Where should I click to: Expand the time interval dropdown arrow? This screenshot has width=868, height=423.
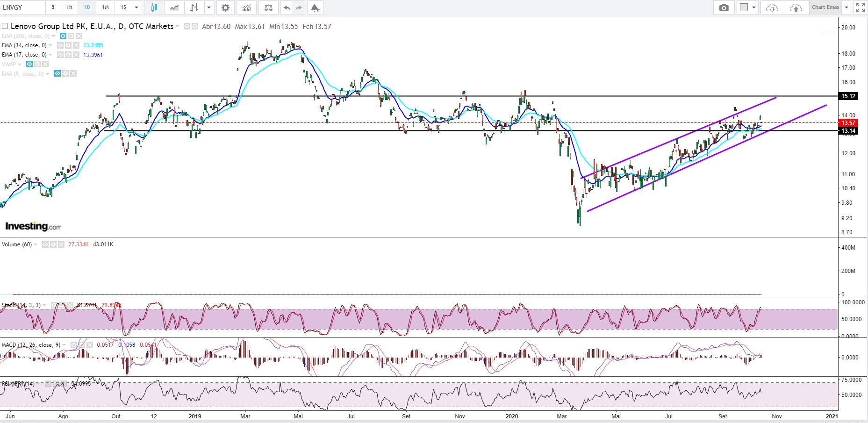(x=136, y=7)
